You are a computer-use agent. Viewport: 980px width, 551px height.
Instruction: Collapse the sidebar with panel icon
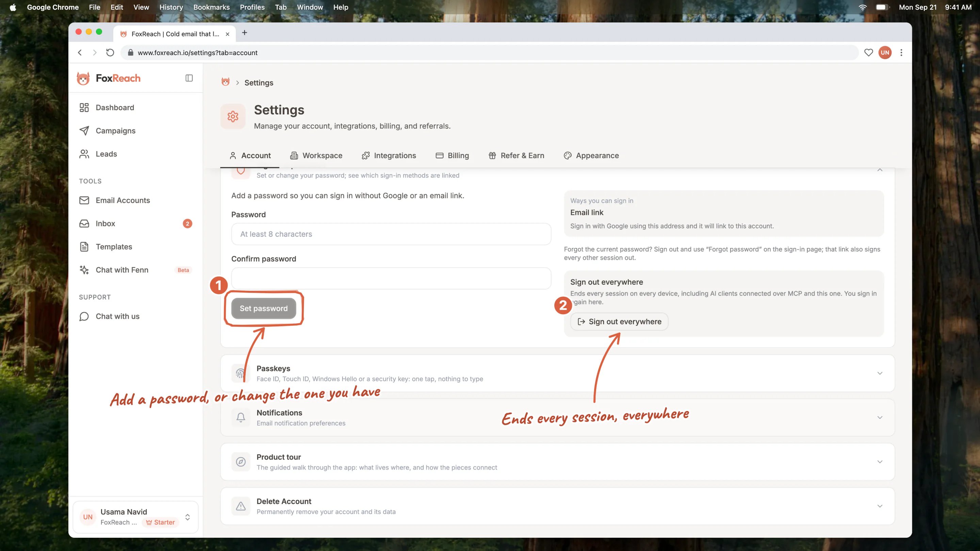coord(189,78)
